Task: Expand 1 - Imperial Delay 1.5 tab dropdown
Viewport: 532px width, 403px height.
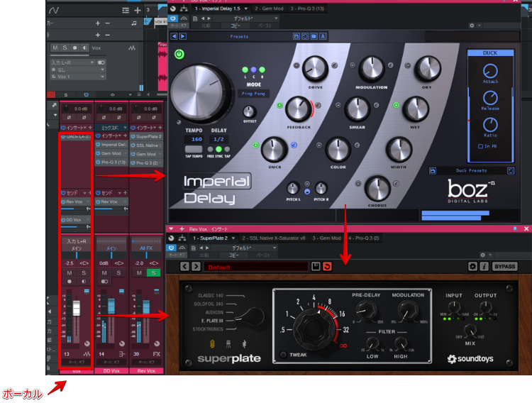Action: point(245,9)
